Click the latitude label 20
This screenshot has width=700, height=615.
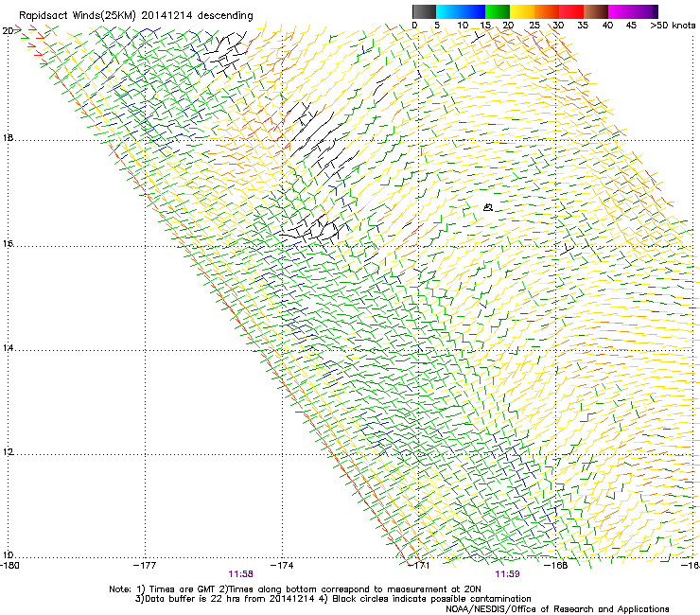(x=8, y=31)
